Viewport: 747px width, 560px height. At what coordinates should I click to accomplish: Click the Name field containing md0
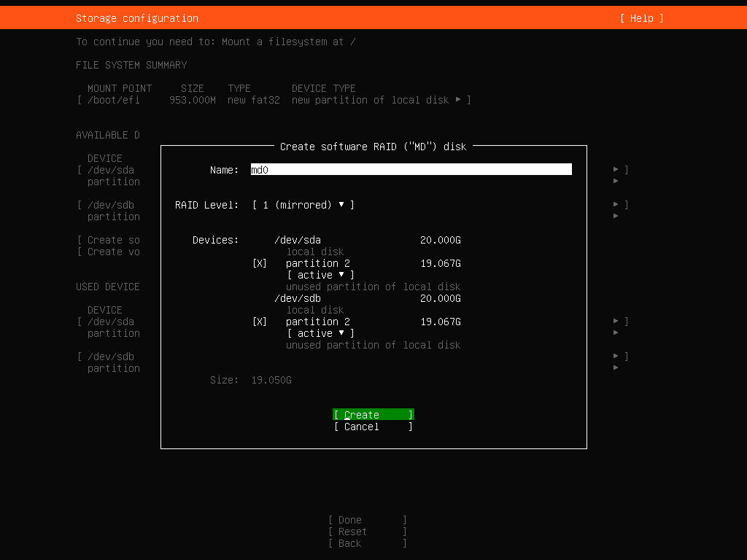(x=411, y=170)
